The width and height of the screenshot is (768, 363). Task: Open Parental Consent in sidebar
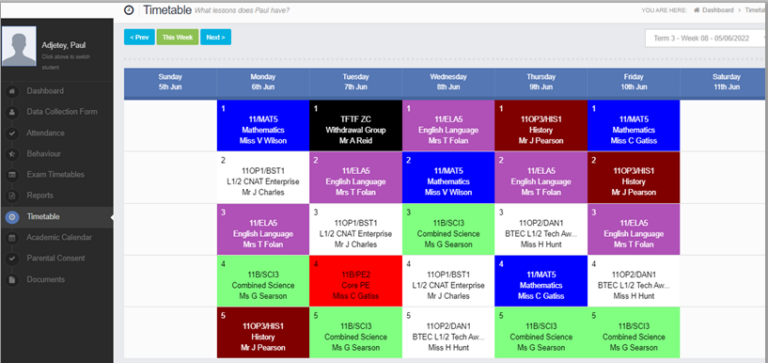tap(57, 258)
